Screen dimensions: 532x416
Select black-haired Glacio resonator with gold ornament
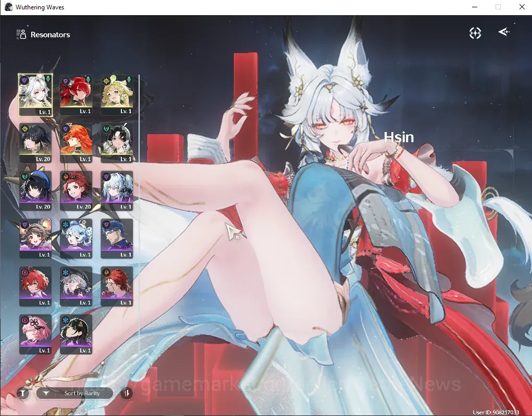point(76,335)
